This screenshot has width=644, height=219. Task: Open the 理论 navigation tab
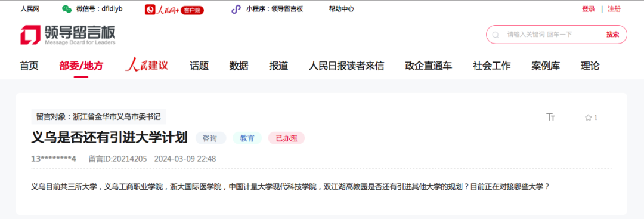(x=590, y=66)
